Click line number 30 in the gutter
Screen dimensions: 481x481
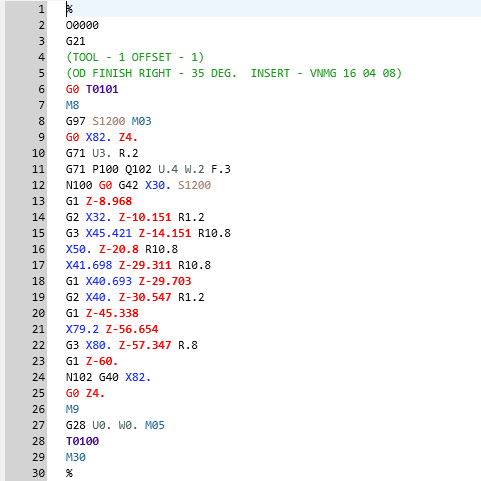(x=38, y=473)
